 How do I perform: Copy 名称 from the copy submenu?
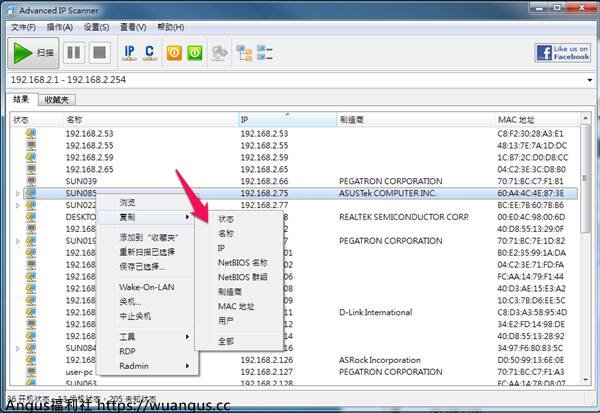coord(239,233)
